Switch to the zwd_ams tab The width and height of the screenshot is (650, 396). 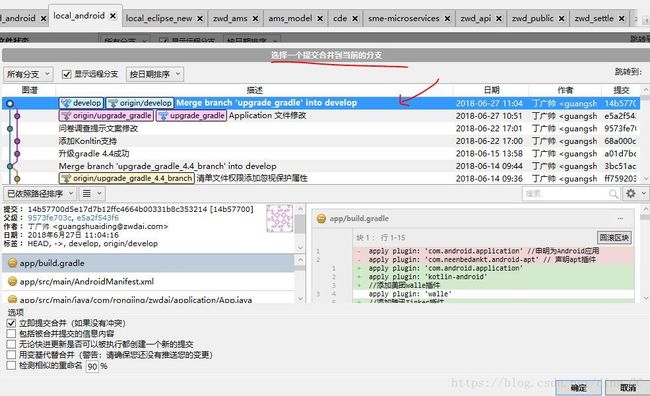coord(230,18)
